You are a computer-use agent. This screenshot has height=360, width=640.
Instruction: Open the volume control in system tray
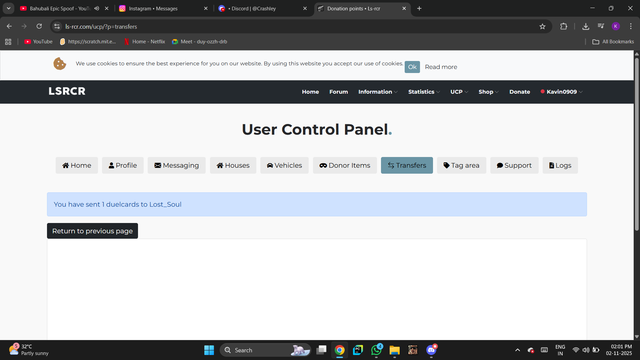click(586, 350)
